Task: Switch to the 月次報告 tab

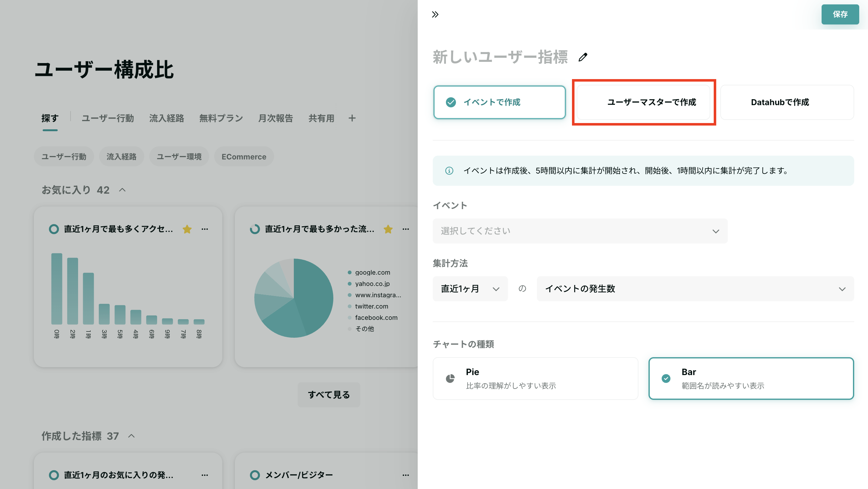Action: point(276,118)
